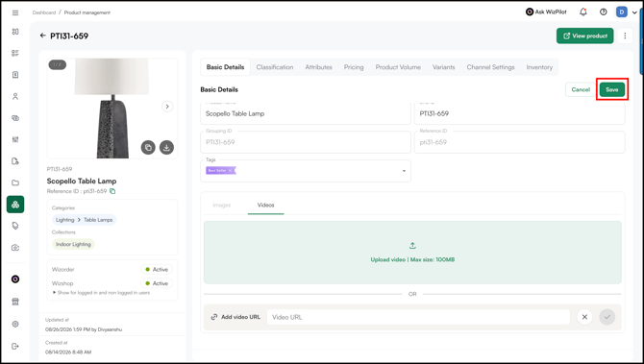Download the product image
644x364 pixels.
pyautogui.click(x=166, y=147)
